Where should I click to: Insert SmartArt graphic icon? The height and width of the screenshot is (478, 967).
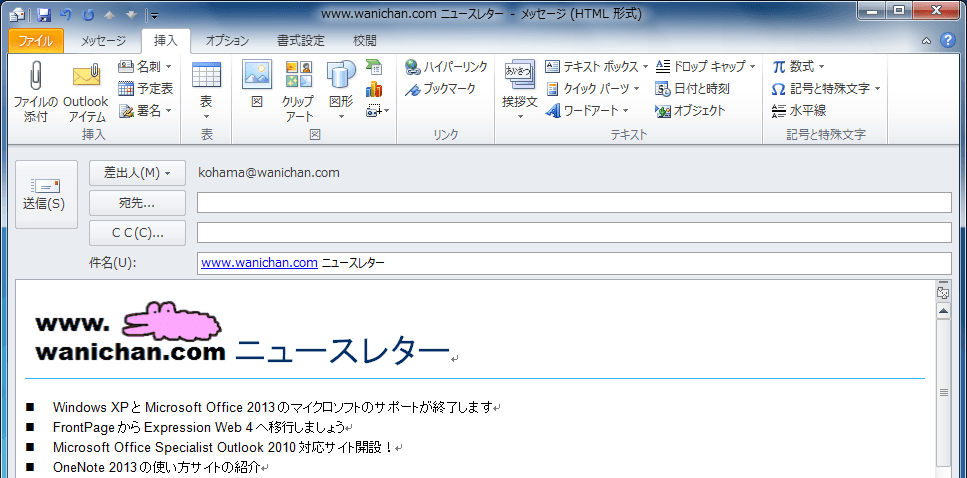(x=374, y=67)
